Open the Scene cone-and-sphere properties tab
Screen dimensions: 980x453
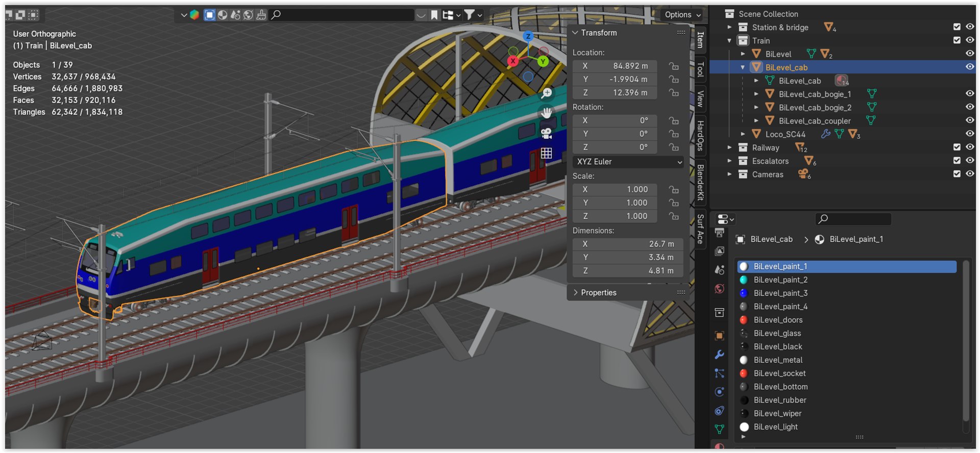click(719, 270)
